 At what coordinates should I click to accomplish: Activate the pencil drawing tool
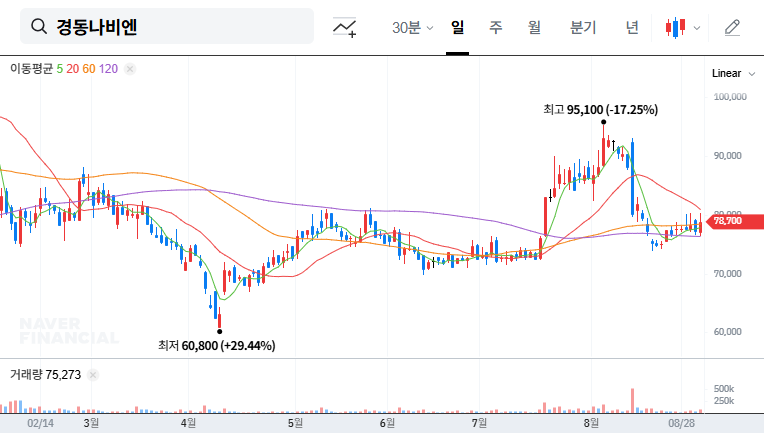click(732, 27)
